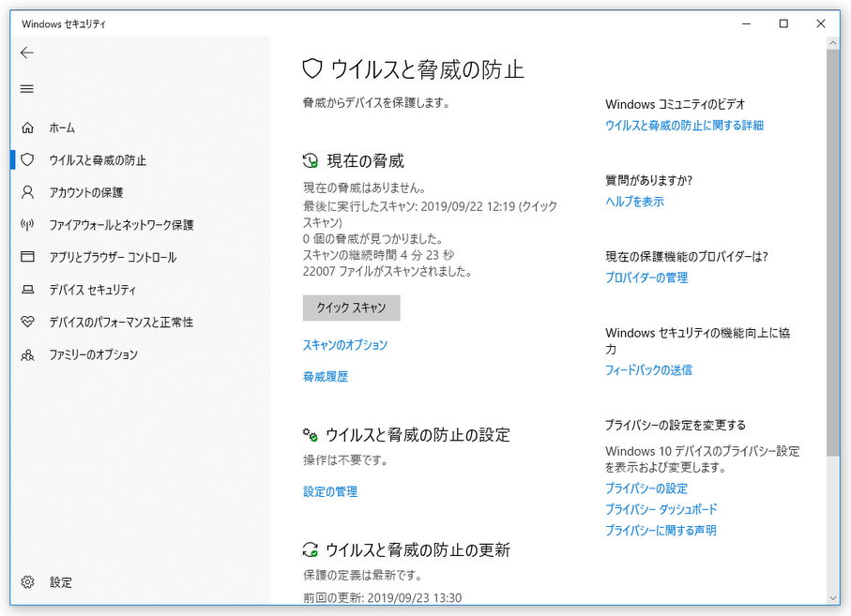
Task: Click the refresh icon beside 防止の更新
Action: tap(310, 549)
